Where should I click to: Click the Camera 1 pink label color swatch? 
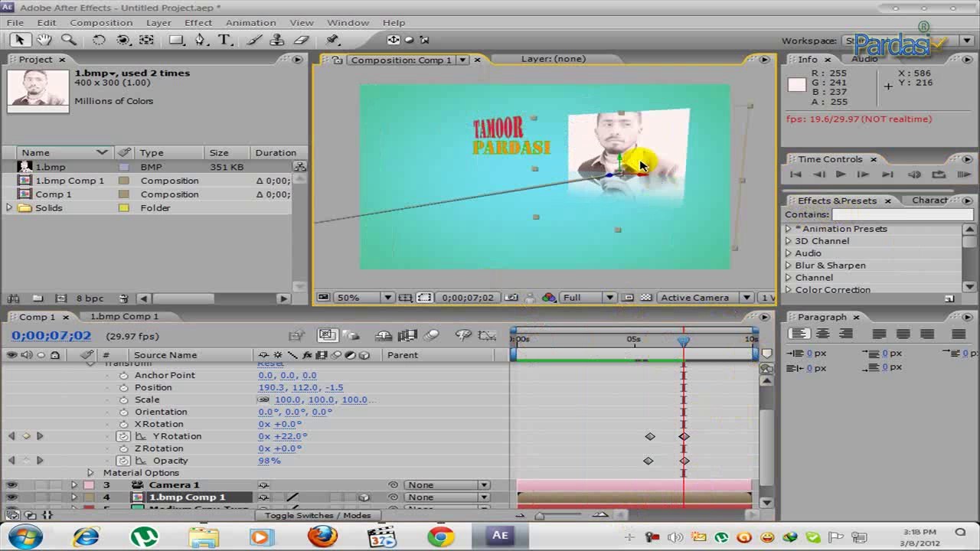(x=89, y=485)
